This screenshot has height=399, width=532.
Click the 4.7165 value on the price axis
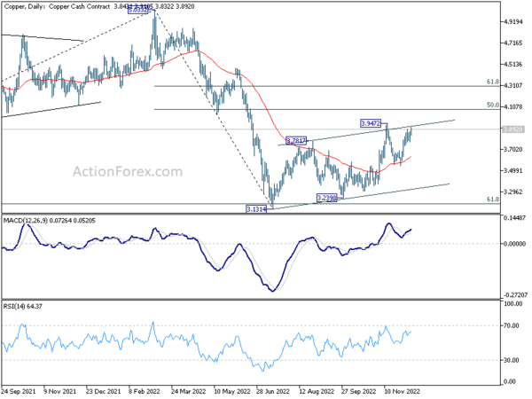(512, 43)
